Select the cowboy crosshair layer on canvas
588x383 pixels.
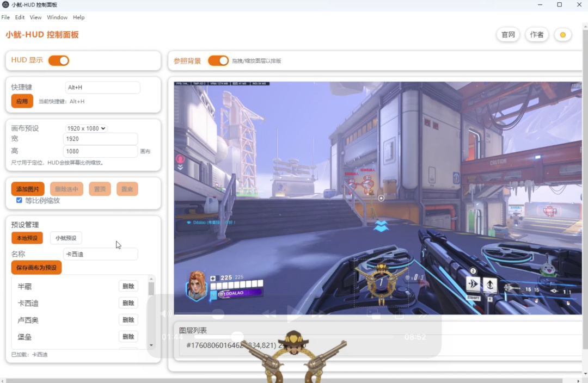[x=381, y=283]
